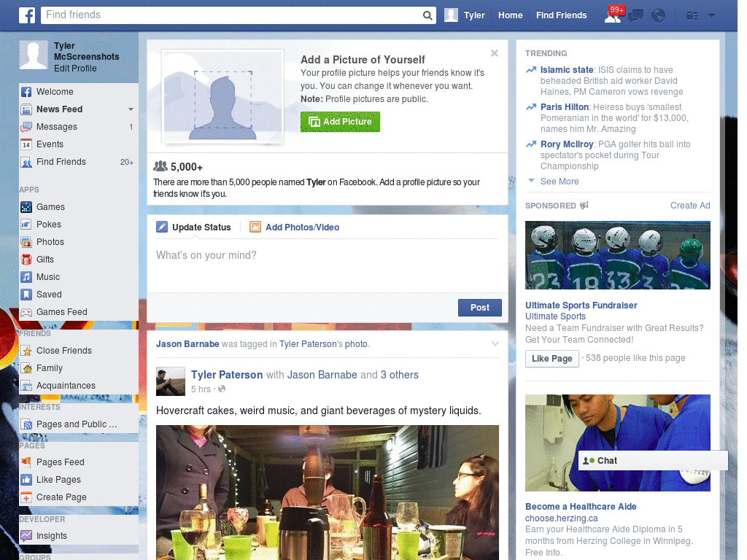Open the Edit Profile link
Screen dimensions: 747x560
(x=75, y=69)
